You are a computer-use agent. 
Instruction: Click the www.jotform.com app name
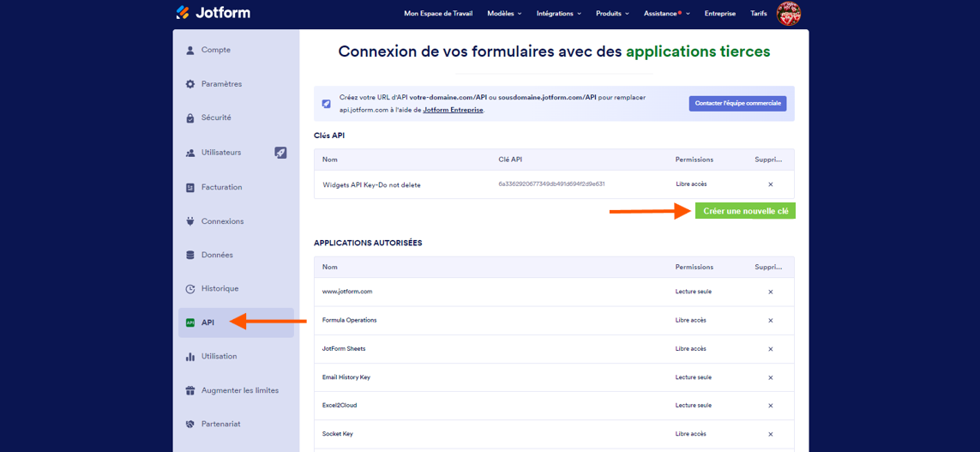pos(347,292)
